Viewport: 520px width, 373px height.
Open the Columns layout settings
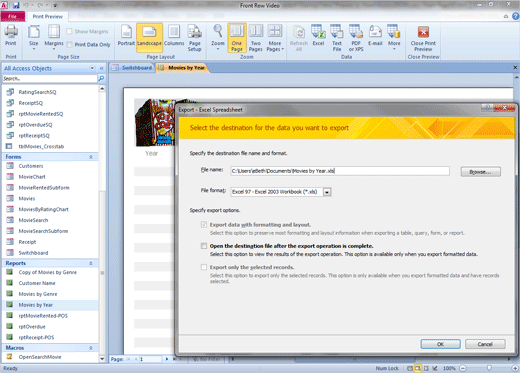174,35
